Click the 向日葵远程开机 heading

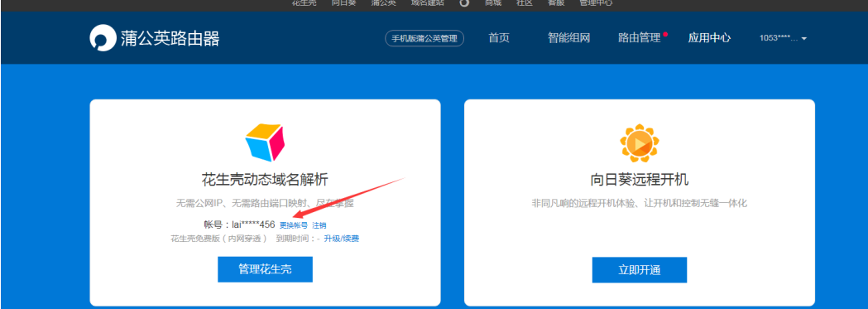pos(640,181)
